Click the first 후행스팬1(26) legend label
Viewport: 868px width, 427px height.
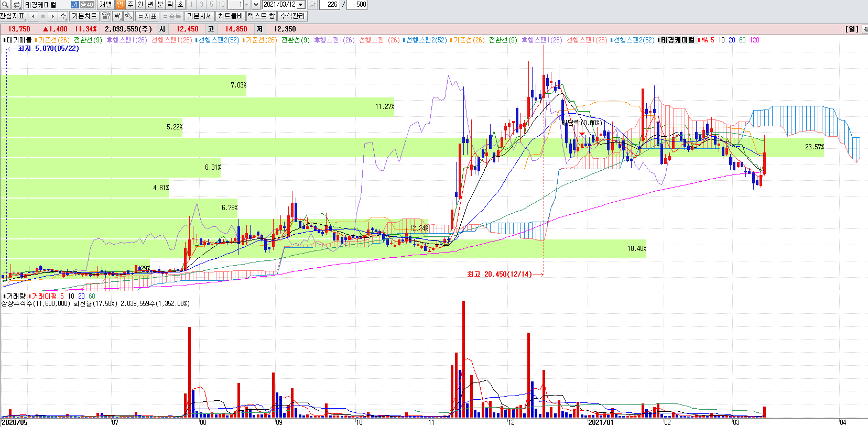tap(127, 40)
